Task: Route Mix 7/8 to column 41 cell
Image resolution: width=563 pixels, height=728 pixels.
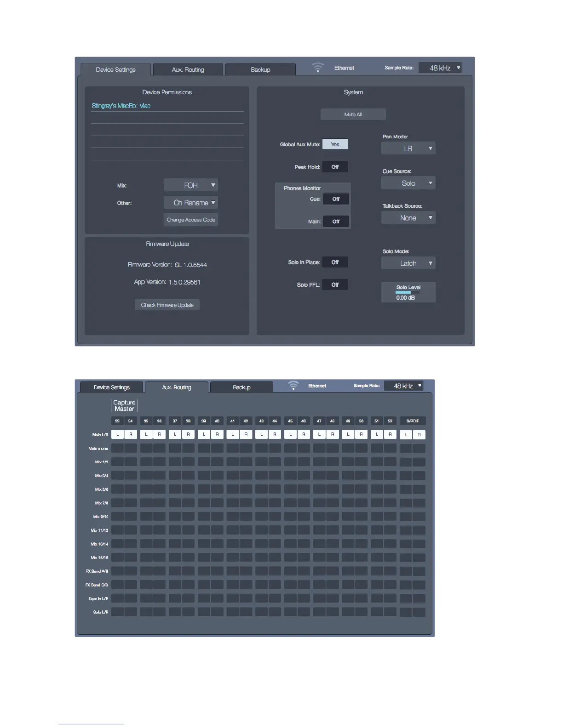Action: (x=233, y=503)
